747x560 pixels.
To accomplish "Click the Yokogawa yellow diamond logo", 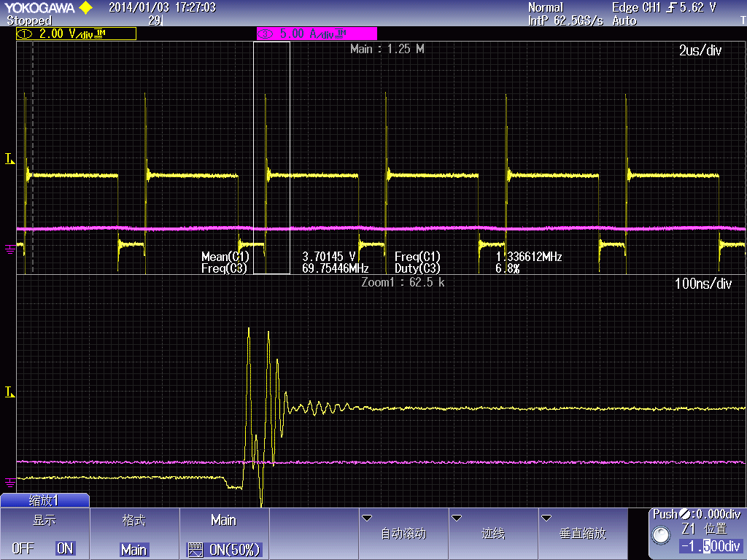I will (86, 7).
